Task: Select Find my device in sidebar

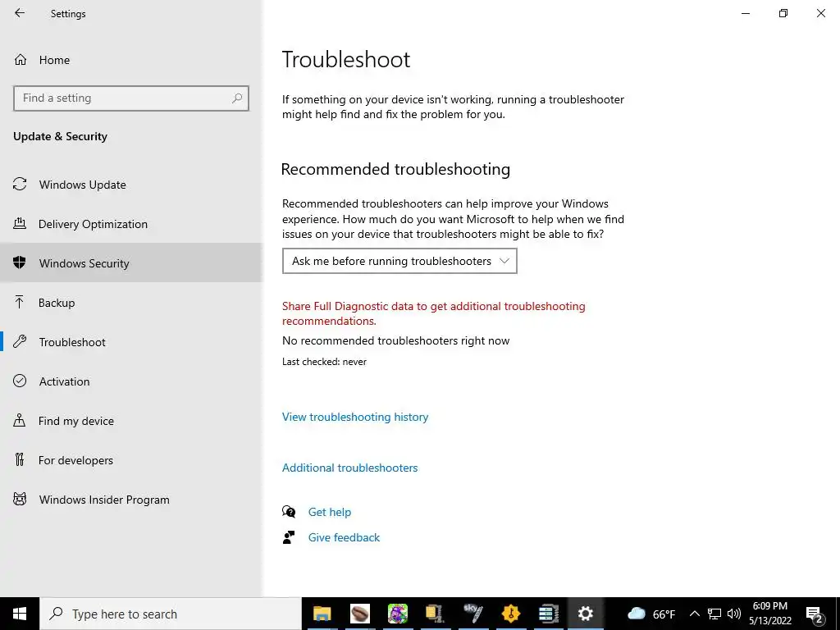Action: click(76, 421)
